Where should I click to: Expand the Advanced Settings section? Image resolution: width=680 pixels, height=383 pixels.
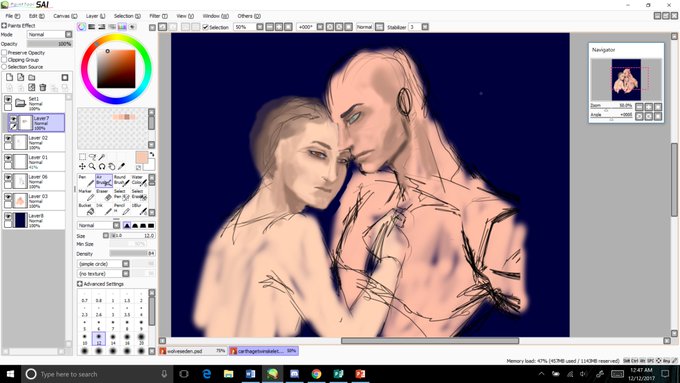80,284
